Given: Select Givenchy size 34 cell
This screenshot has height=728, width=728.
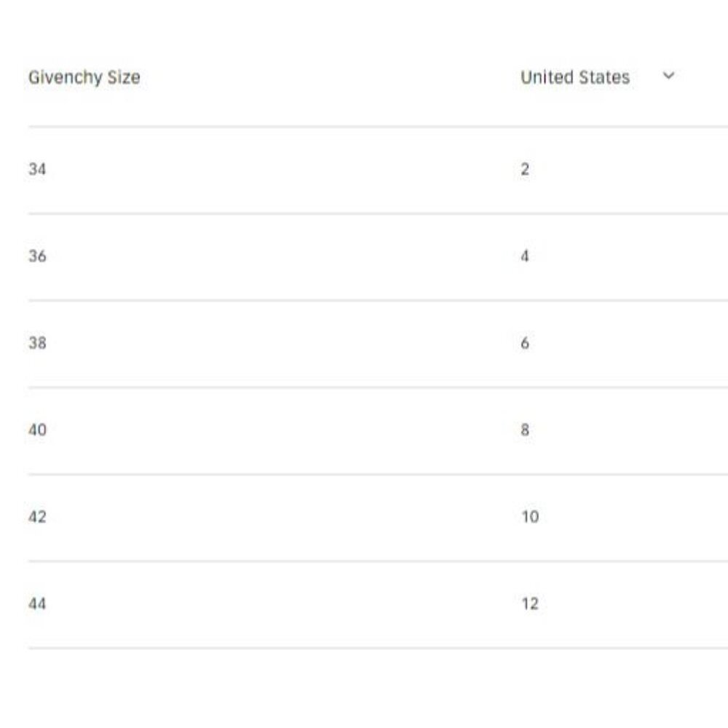Looking at the screenshot, I should [37, 169].
